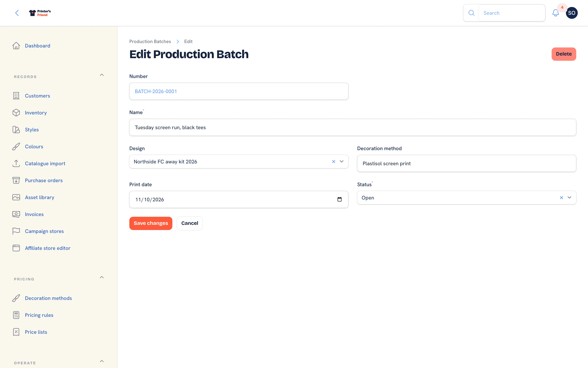Screen dimensions: 588x368
Task: Open Affiliate store editor page
Action: click(x=48, y=248)
